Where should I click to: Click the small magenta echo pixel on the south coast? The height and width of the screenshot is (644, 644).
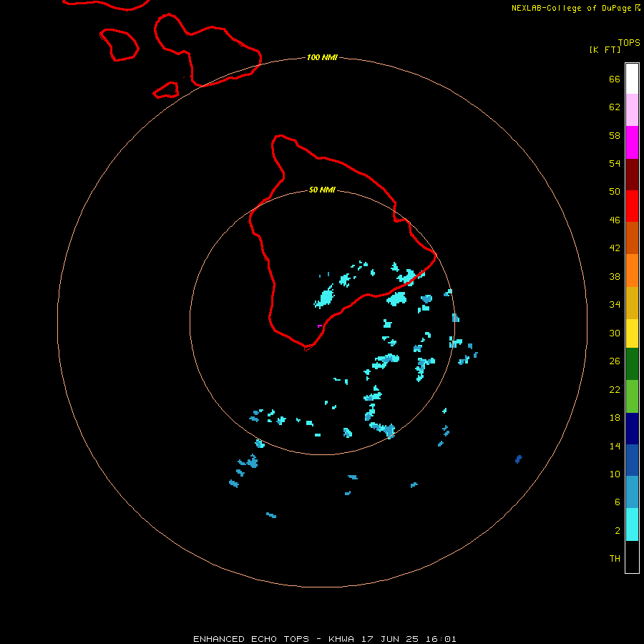tap(320, 326)
